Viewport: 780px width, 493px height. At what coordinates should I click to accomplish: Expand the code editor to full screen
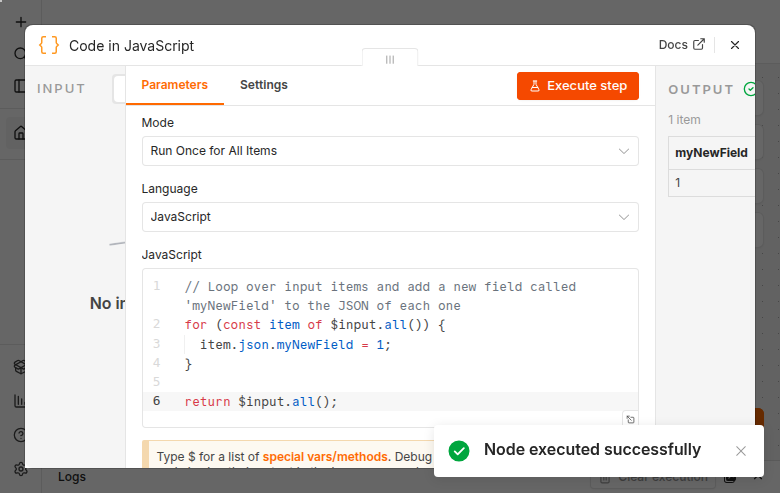coord(630,419)
